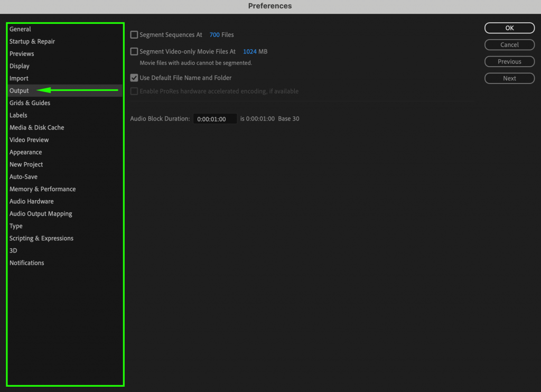Click the Previous button
The width and height of the screenshot is (541, 392).
point(509,62)
